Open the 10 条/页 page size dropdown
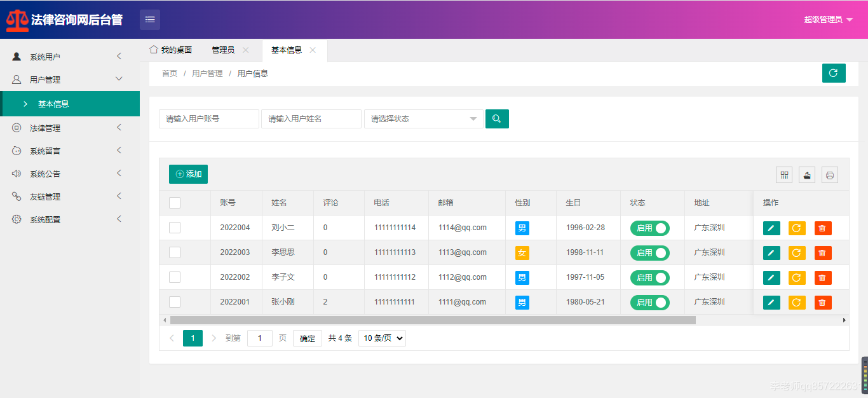This screenshot has width=868, height=398. coord(382,338)
